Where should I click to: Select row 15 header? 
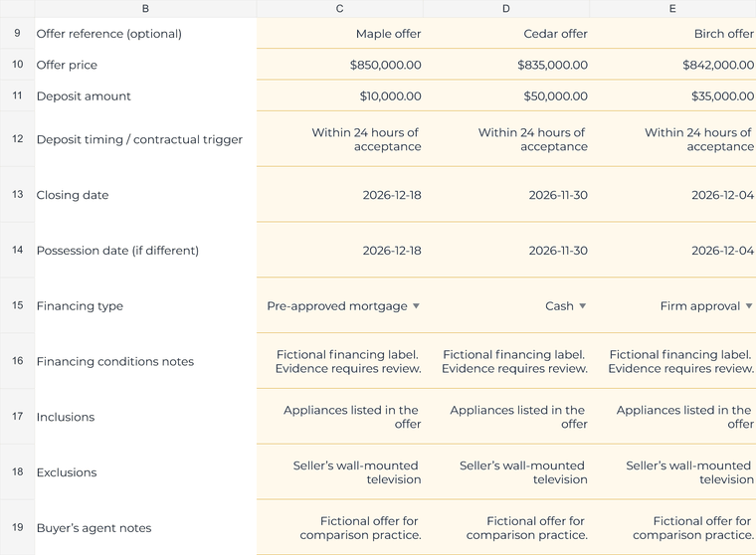click(17, 305)
